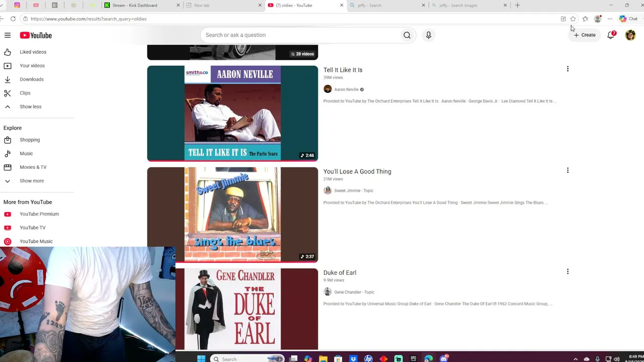
Task: Start voice search with the microphone
Action: point(429,35)
